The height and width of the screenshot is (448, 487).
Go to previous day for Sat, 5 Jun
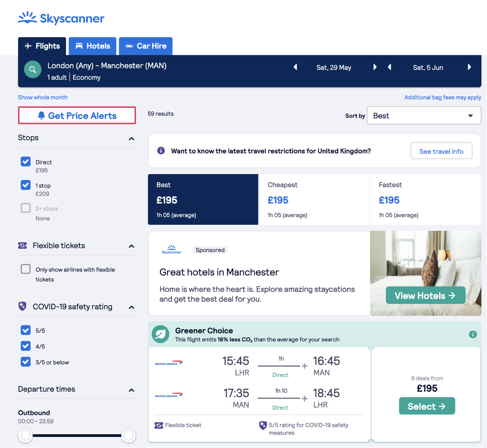coord(390,67)
